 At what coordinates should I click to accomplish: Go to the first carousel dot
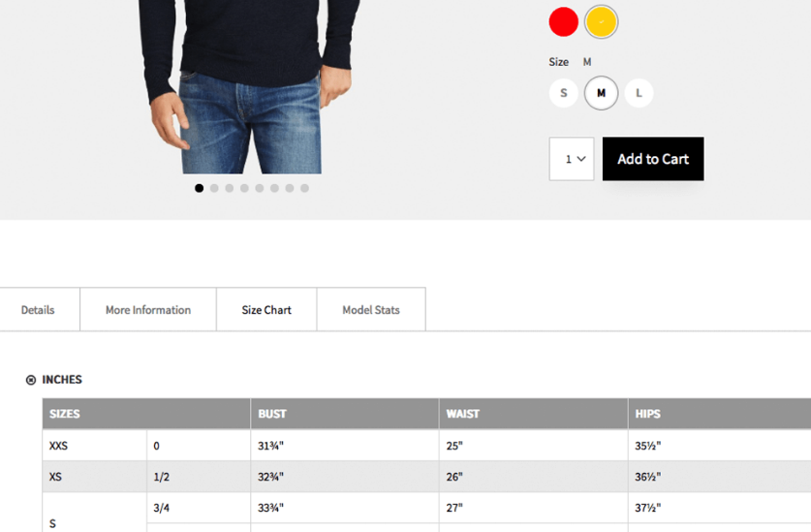(x=200, y=188)
